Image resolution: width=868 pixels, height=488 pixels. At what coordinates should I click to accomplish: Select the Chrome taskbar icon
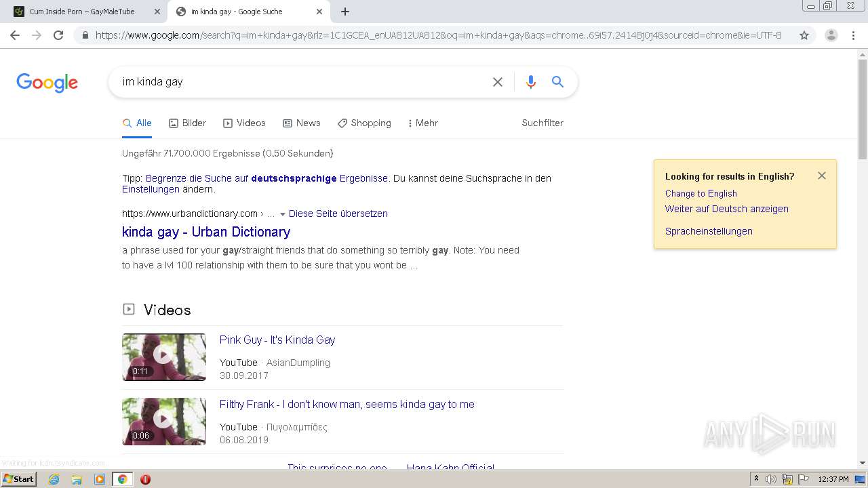tap(122, 479)
